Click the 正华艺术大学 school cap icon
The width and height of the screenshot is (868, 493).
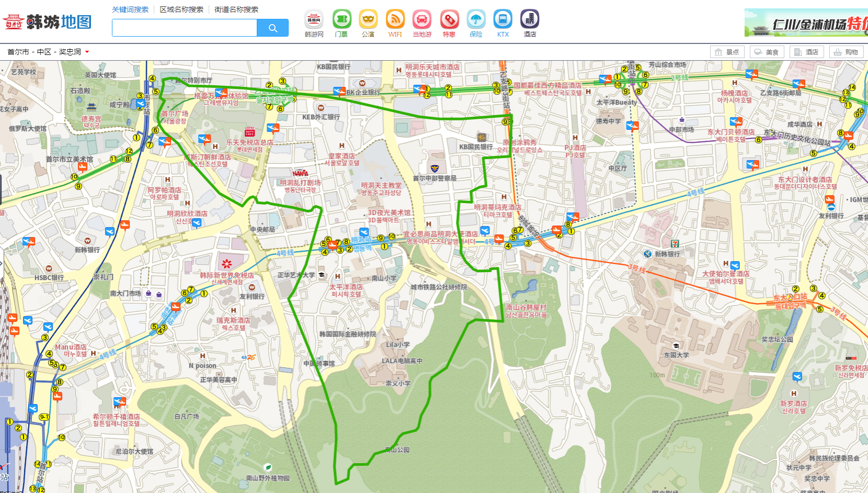(x=322, y=275)
